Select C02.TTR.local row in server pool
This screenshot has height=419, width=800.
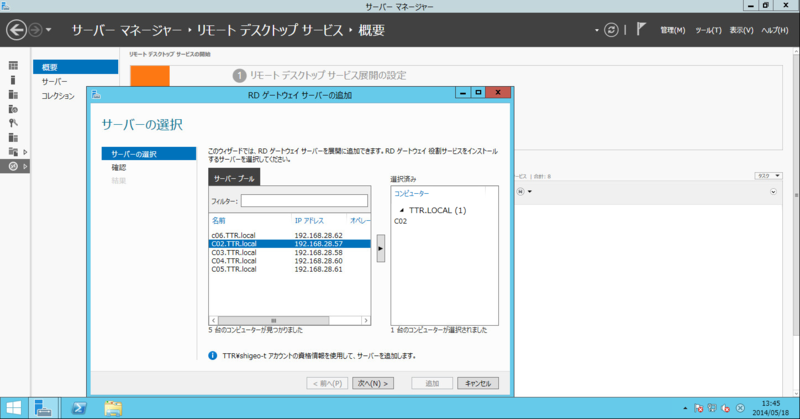coord(290,243)
